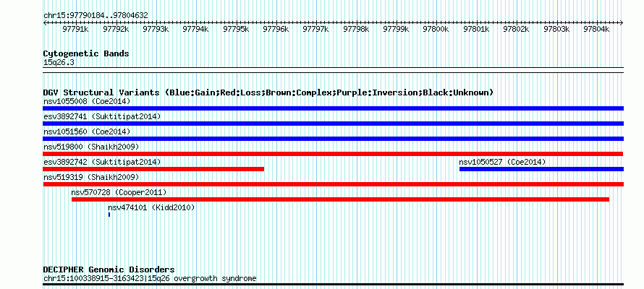
Task: Click the 97799k ruler tick label
Action: point(396,29)
